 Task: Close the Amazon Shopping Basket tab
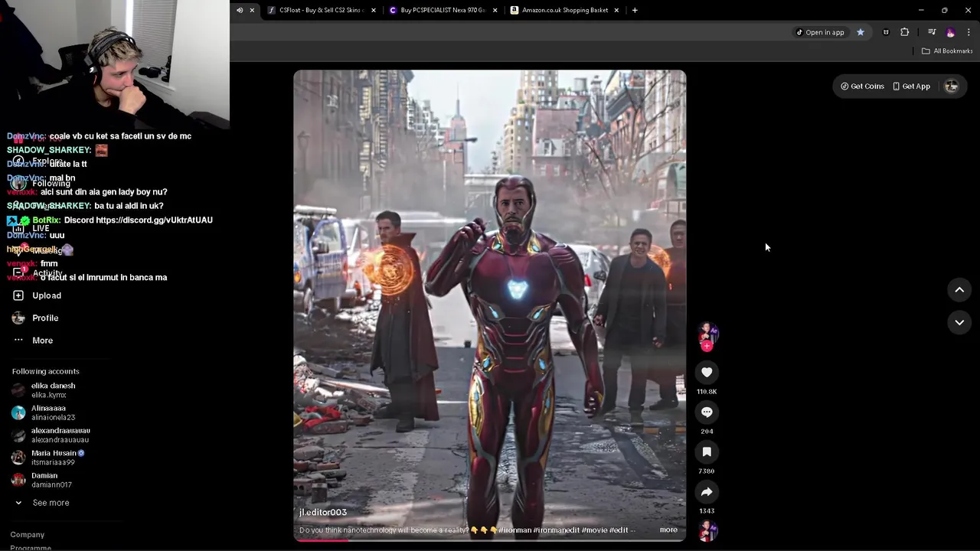click(616, 10)
